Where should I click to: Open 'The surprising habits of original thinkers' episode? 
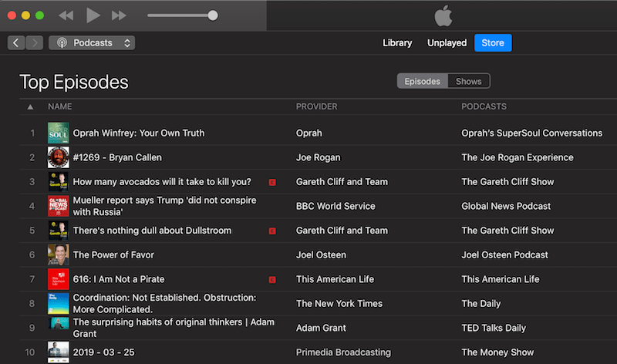[174, 328]
